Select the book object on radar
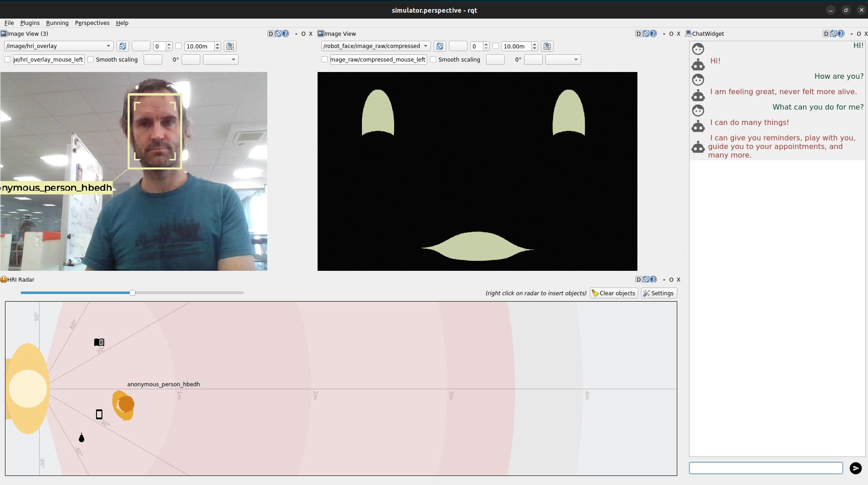The width and height of the screenshot is (868, 485). pos(99,342)
